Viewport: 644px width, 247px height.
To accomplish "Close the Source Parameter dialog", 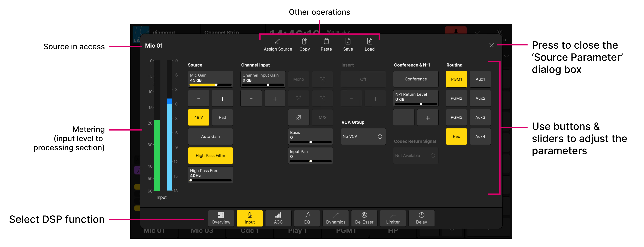I will point(491,45).
